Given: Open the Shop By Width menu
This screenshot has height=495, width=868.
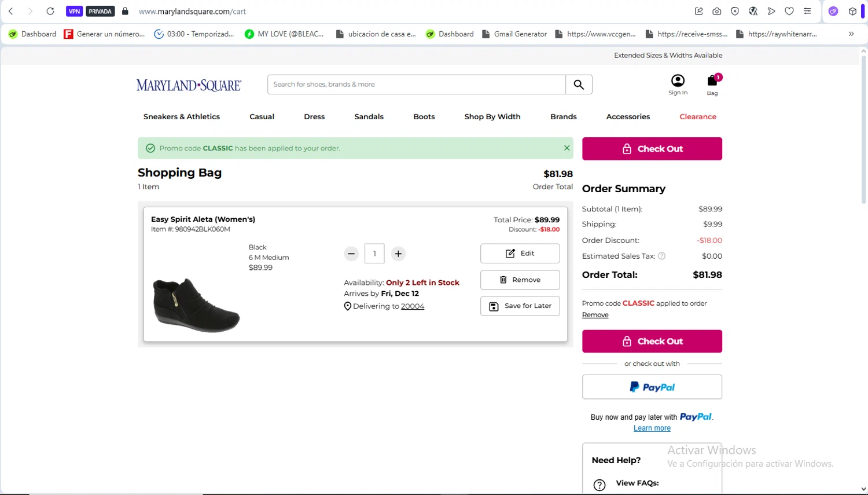Looking at the screenshot, I should pyautogui.click(x=492, y=116).
